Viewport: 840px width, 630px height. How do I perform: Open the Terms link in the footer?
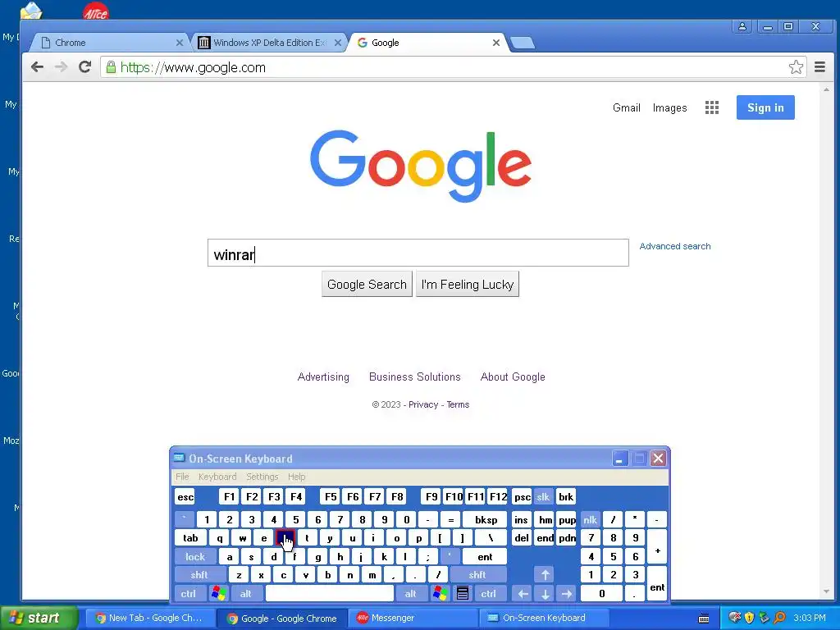(458, 404)
